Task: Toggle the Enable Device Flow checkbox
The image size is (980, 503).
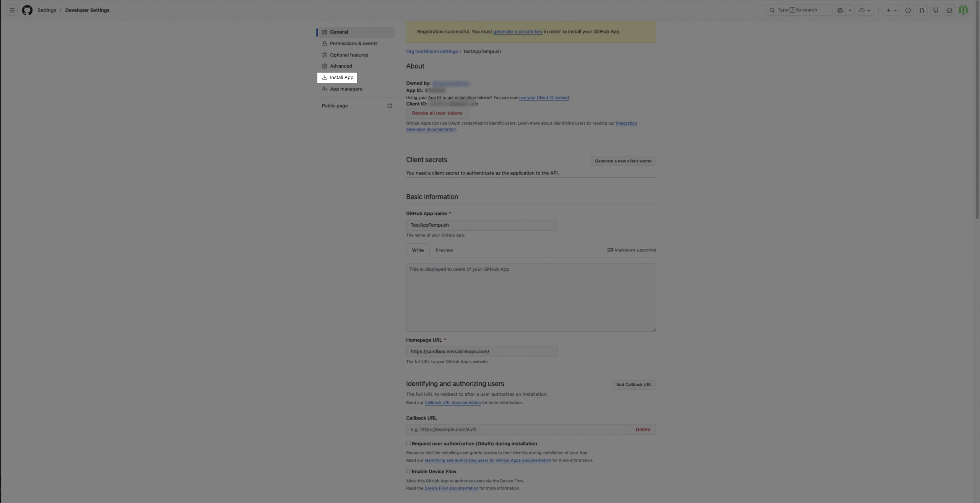Action: 408,471
